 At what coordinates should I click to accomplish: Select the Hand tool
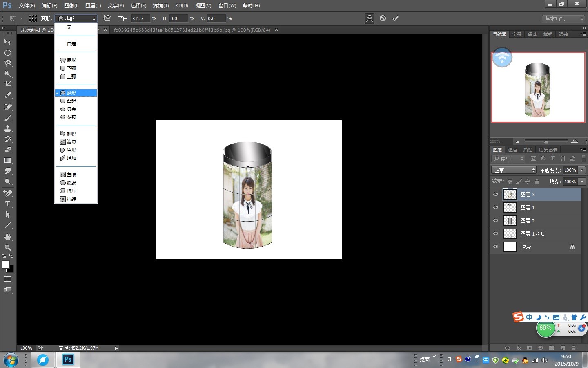pos(8,237)
